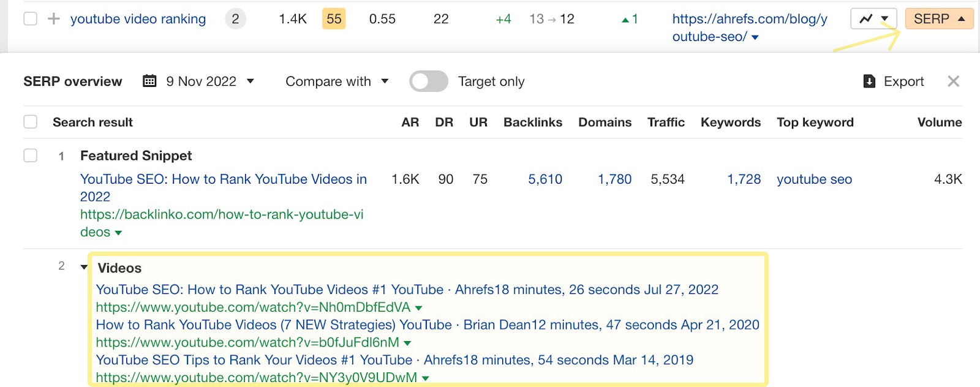
Task: Open Ahrefs video dated Jul 27, 2022
Action: coord(407,290)
